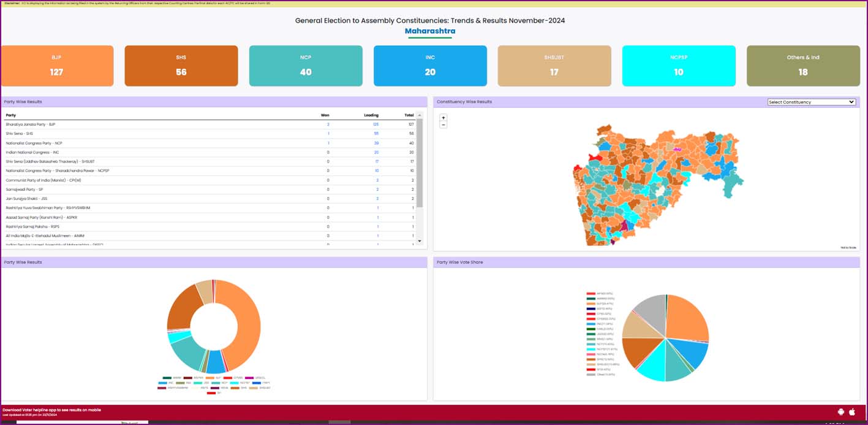Open the BJP 127 seats card

(57, 66)
